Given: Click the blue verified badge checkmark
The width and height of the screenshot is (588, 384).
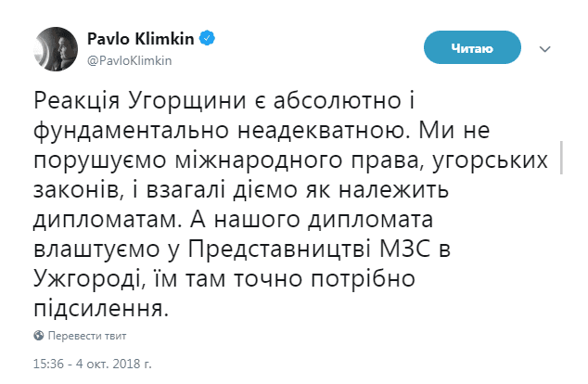Looking at the screenshot, I should coord(207,39).
